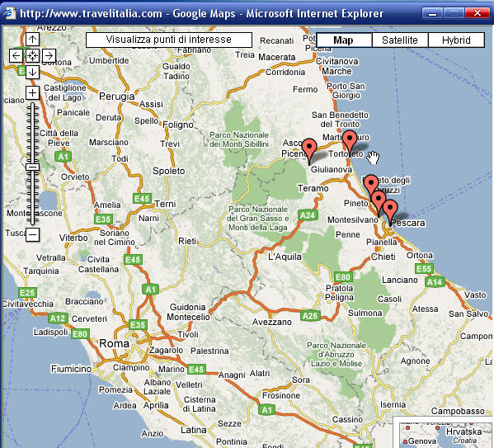Click the Sulmona city label
The width and height of the screenshot is (494, 448).
(x=365, y=313)
